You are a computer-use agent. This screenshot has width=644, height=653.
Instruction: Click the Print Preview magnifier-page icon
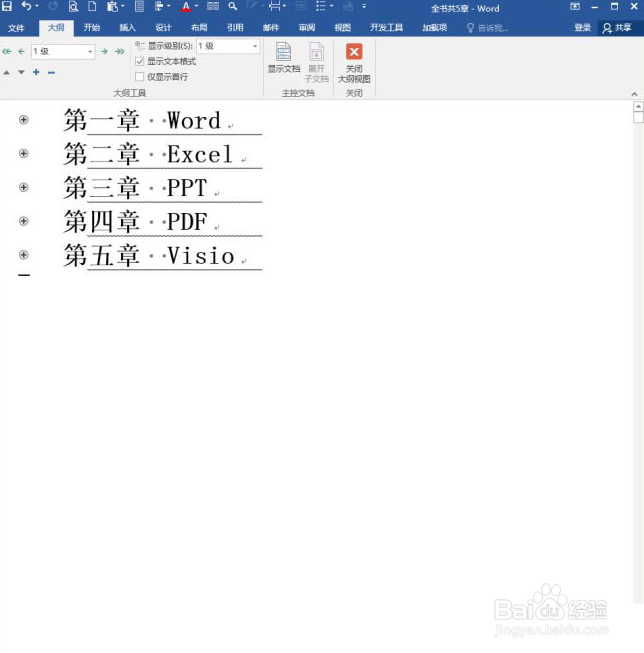click(73, 6)
